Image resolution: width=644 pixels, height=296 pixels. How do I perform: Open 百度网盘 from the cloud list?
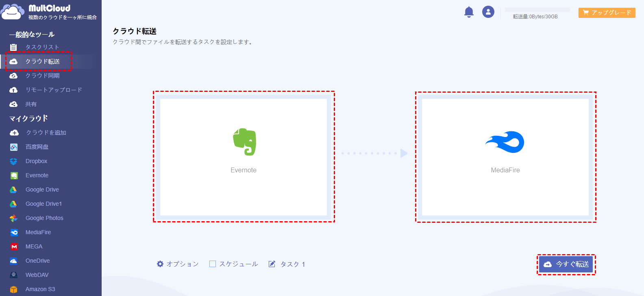tap(37, 147)
